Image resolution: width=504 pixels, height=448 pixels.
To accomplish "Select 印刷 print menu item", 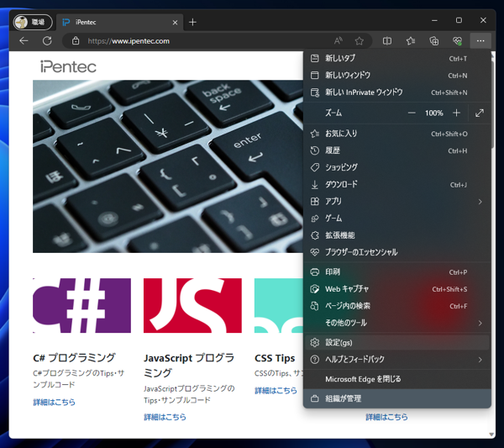I will pos(397,272).
